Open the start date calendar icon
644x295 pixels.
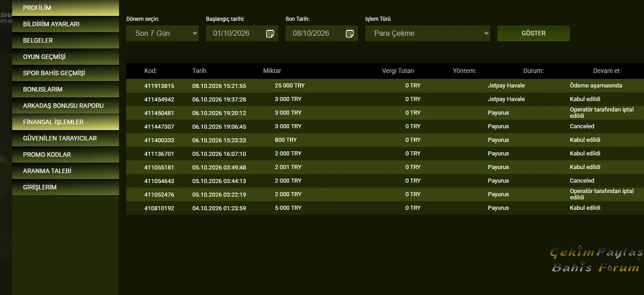(x=270, y=33)
